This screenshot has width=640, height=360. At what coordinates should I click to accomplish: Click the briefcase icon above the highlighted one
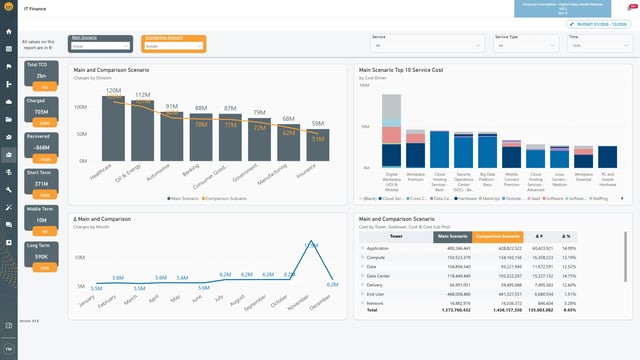(9, 137)
